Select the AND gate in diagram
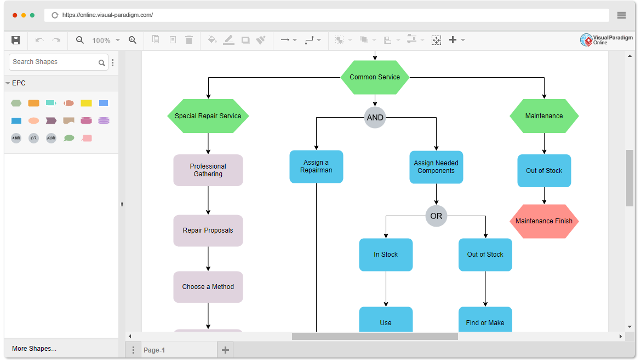 375,118
